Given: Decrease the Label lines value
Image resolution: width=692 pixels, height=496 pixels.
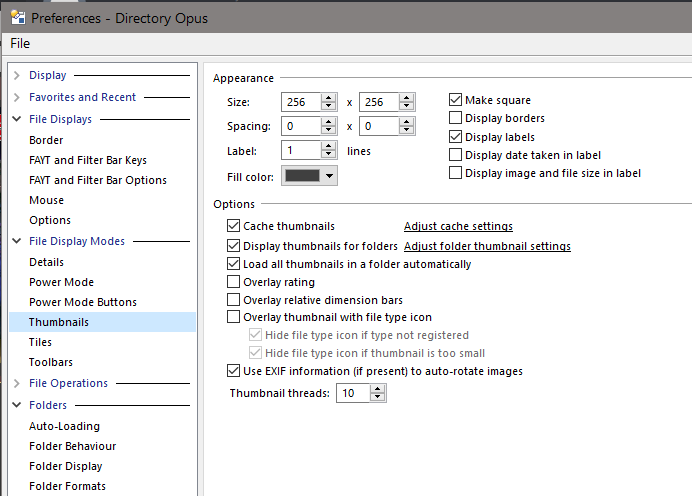Looking at the screenshot, I should pyautogui.click(x=329, y=155).
